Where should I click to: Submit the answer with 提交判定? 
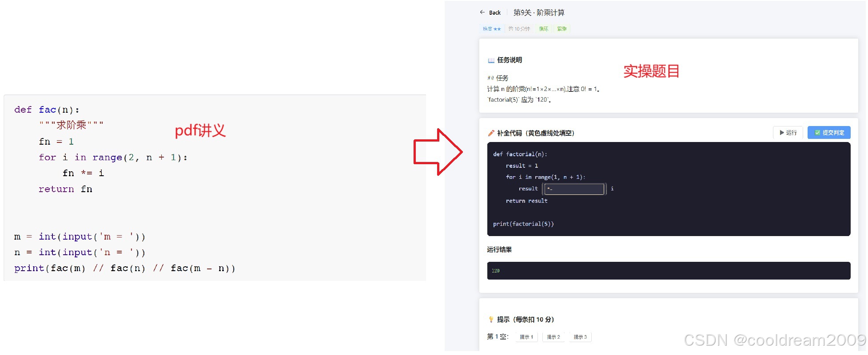[829, 133]
